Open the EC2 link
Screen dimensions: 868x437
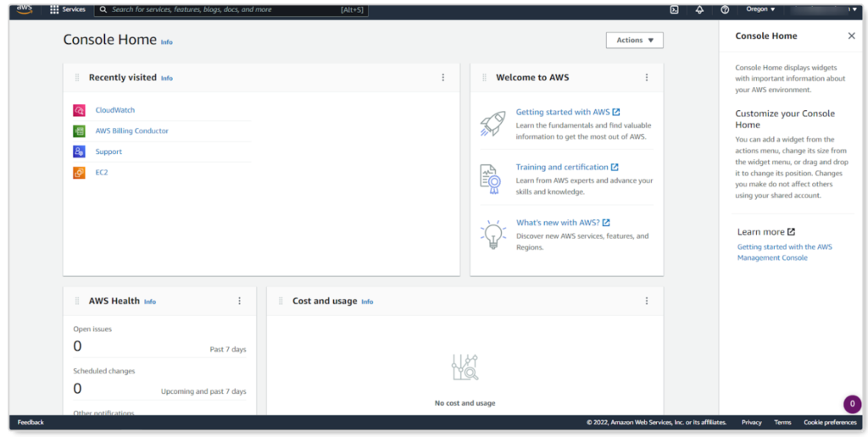(x=102, y=173)
